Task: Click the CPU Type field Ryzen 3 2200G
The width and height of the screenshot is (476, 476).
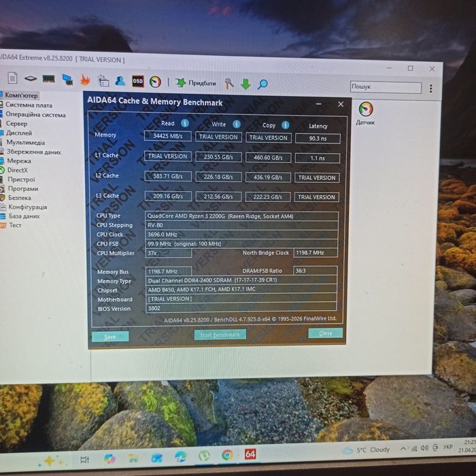Action: point(241,216)
